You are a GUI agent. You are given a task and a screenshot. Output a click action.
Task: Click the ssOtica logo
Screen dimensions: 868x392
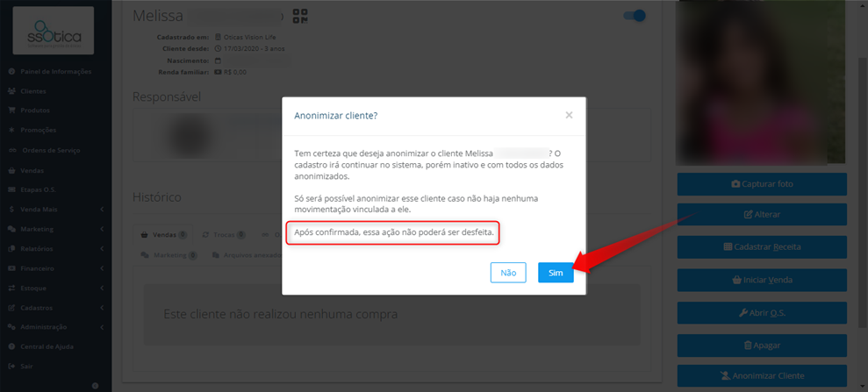[54, 31]
